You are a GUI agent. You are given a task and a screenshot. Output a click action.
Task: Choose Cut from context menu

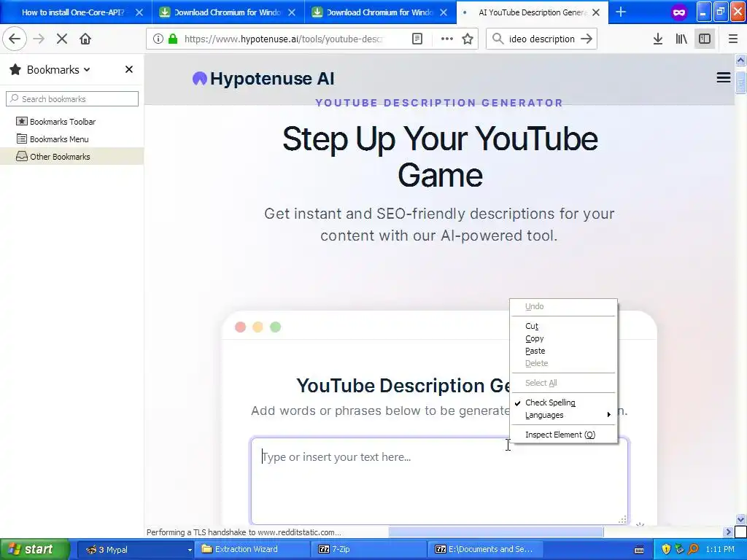564,326
